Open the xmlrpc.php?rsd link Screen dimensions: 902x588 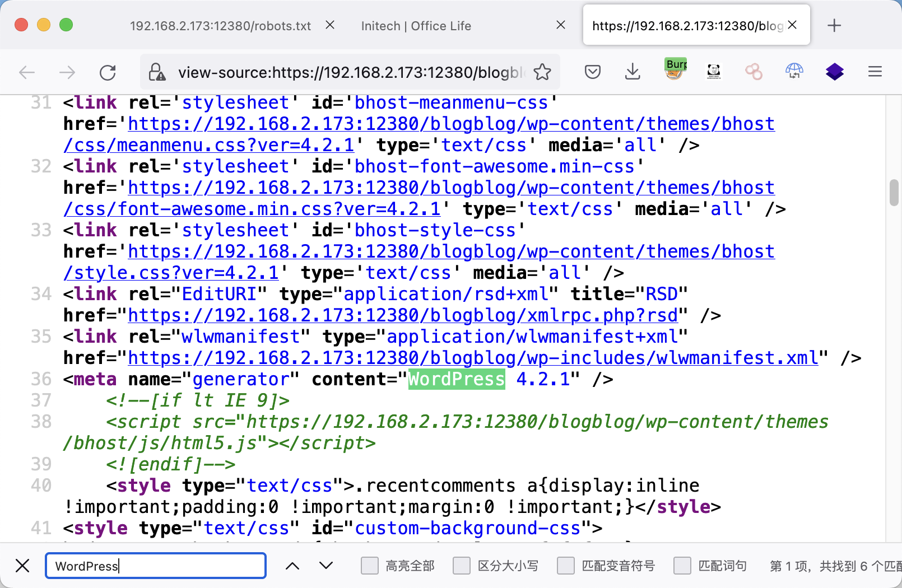click(403, 316)
